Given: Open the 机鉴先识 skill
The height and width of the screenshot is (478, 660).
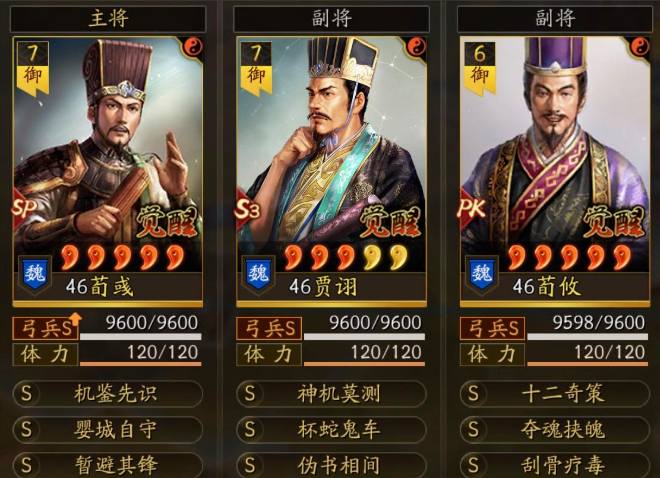Looking at the screenshot, I should point(108,394).
